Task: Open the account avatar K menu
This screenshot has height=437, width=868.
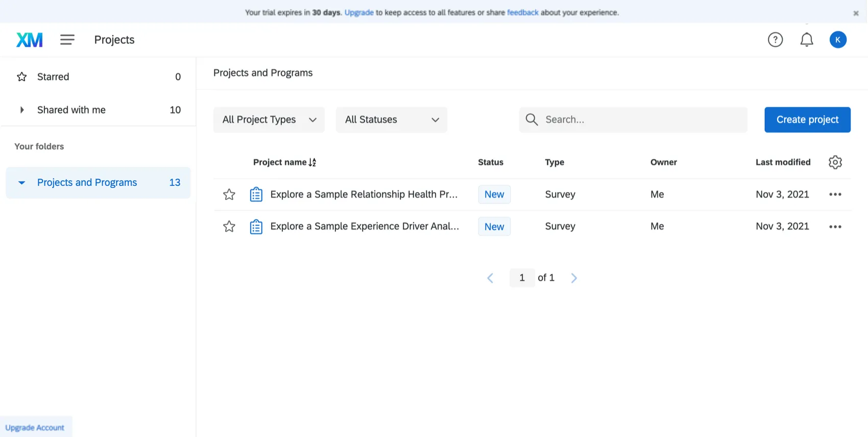Action: tap(838, 40)
